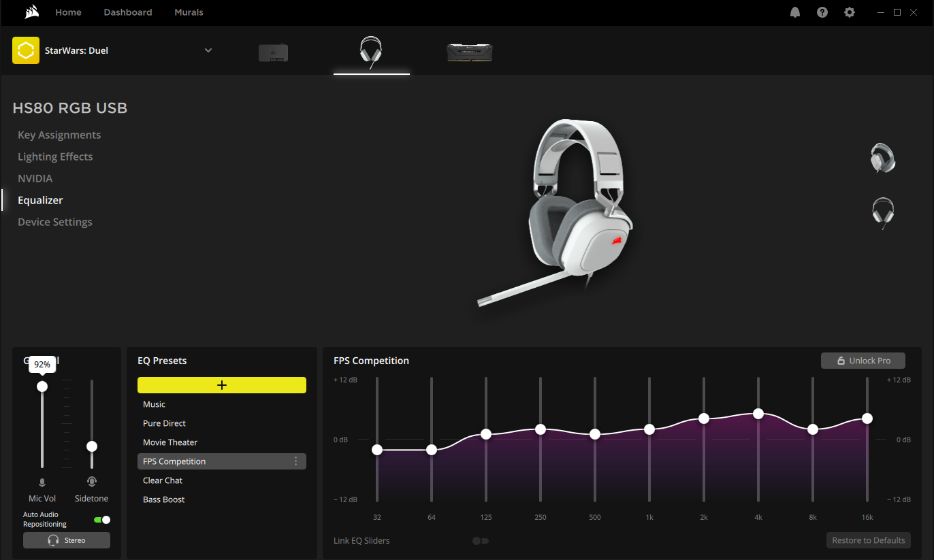Select the headset device tab icon
The width and height of the screenshot is (934, 560).
(371, 52)
